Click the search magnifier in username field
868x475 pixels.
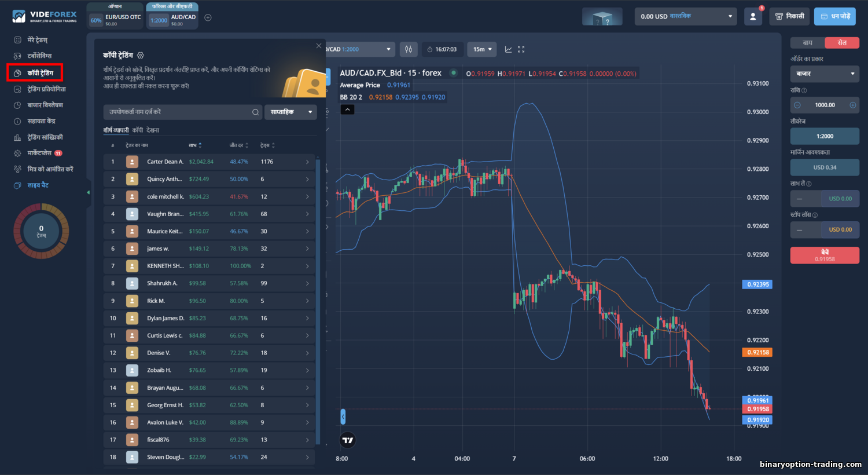click(255, 112)
